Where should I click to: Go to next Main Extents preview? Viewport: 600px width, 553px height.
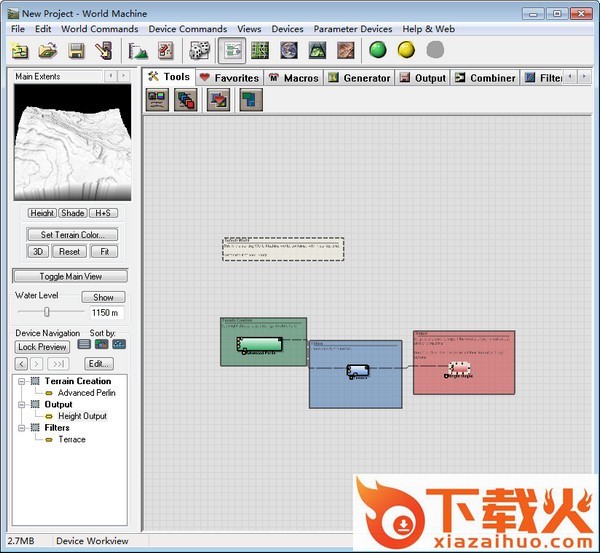coord(123,76)
